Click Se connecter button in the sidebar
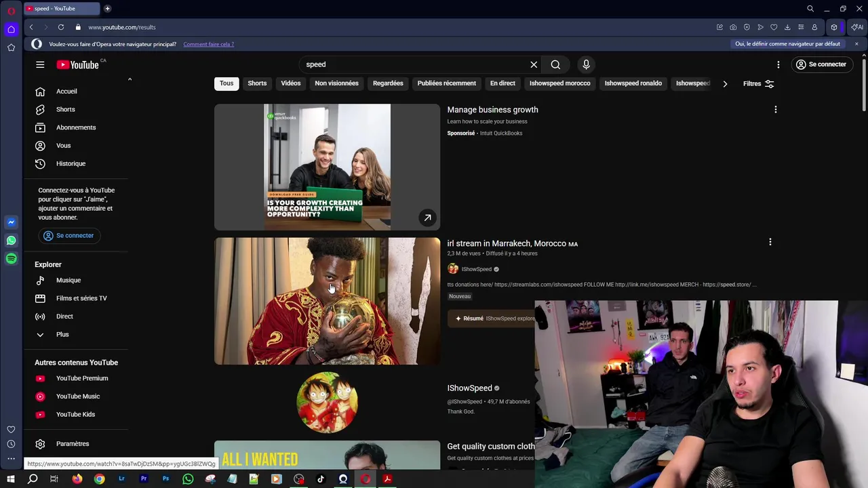 tap(68, 235)
